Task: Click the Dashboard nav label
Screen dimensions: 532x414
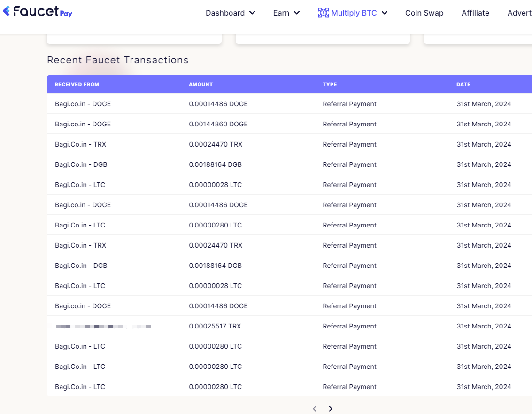Action: click(225, 13)
